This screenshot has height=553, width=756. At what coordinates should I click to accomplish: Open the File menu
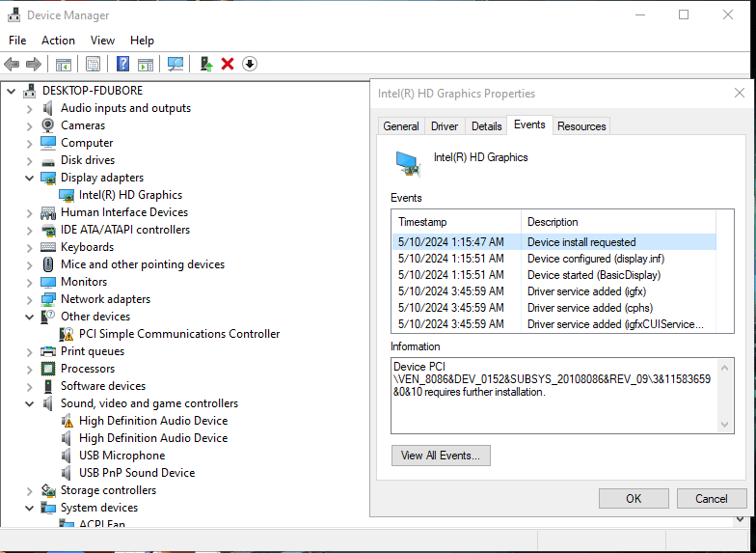[17, 41]
